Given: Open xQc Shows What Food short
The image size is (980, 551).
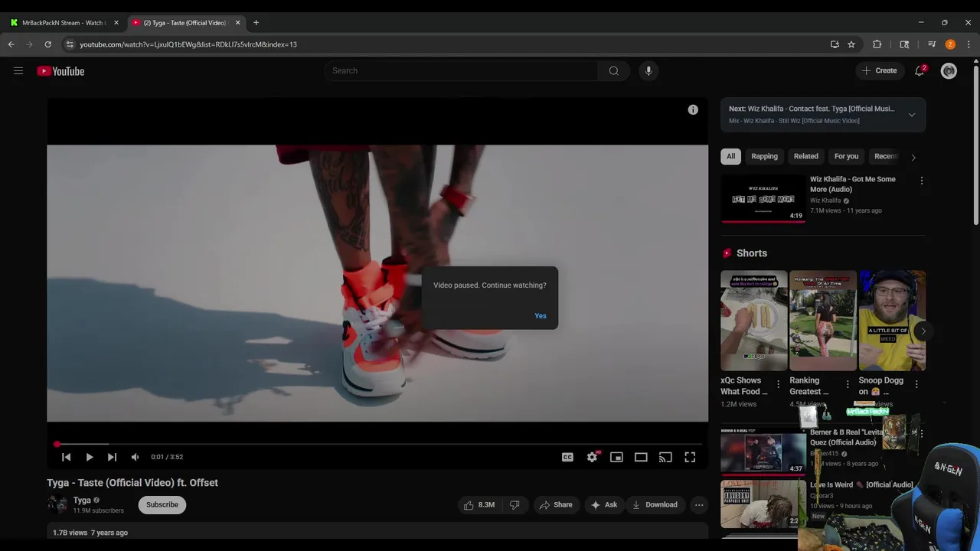Looking at the screenshot, I should (x=754, y=321).
